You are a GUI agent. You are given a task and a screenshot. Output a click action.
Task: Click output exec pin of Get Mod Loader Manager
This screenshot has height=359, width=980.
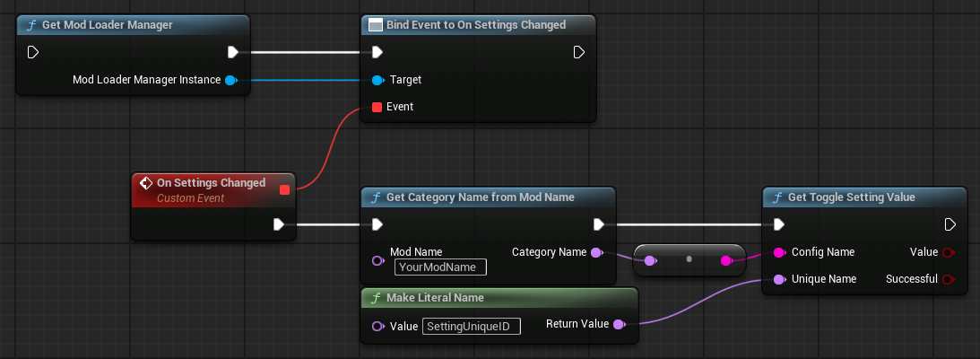point(233,52)
